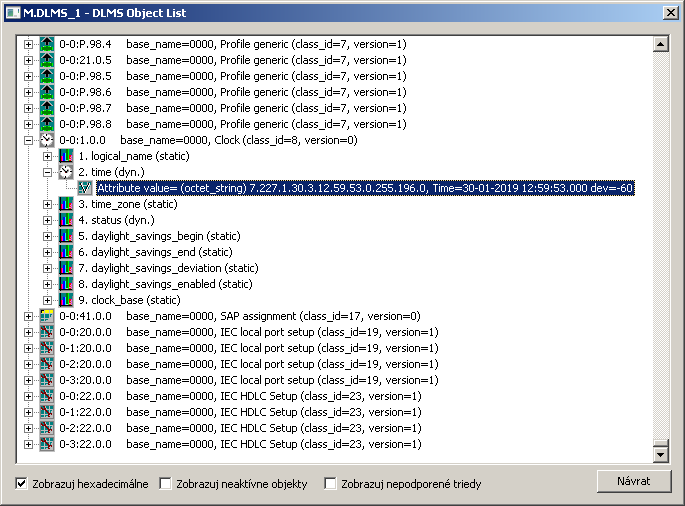Enable the Zobrazuj nepodporené triedy checkbox
Viewport: 685px width, 506px height.
point(331,484)
